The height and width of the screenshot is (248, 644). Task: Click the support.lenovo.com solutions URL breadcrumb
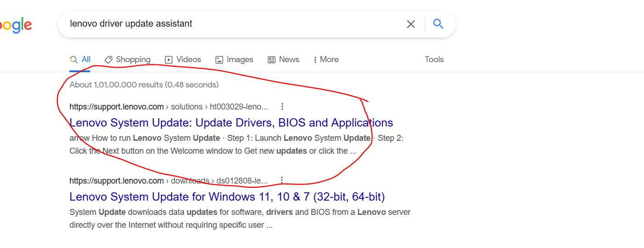click(x=169, y=107)
